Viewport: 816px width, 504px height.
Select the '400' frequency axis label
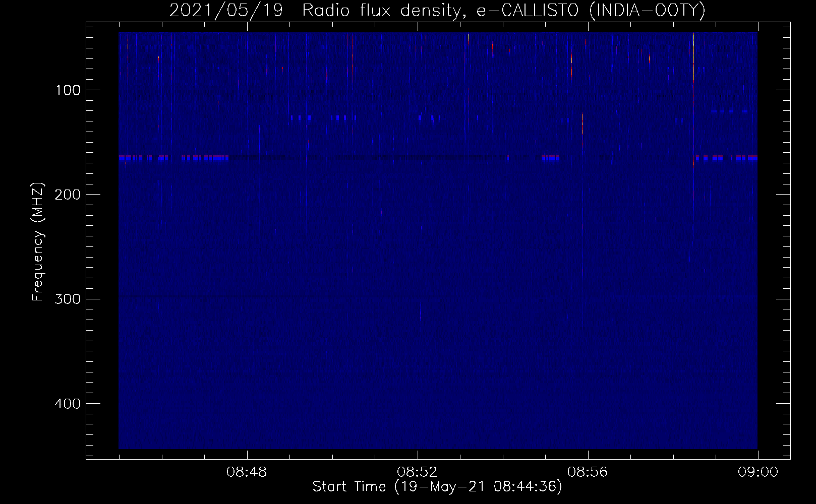tap(68, 404)
